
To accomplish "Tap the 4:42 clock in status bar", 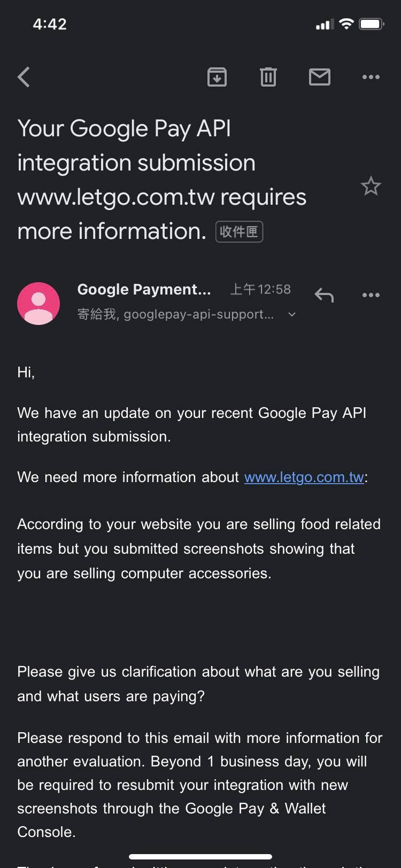I will click(50, 24).
